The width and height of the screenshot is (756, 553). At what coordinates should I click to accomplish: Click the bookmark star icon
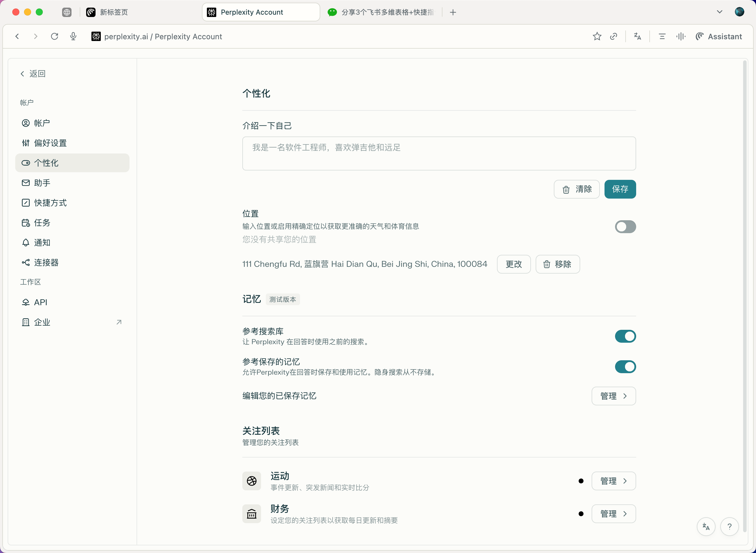(x=597, y=37)
